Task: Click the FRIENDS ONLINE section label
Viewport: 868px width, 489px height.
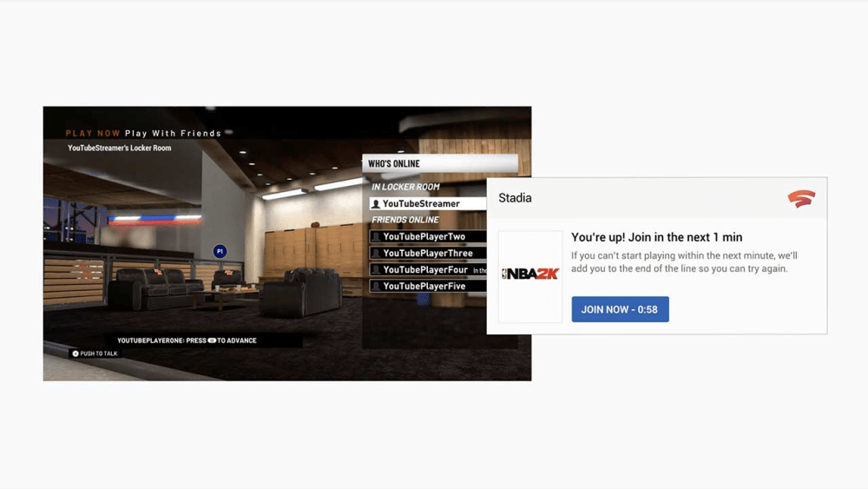Action: (405, 221)
